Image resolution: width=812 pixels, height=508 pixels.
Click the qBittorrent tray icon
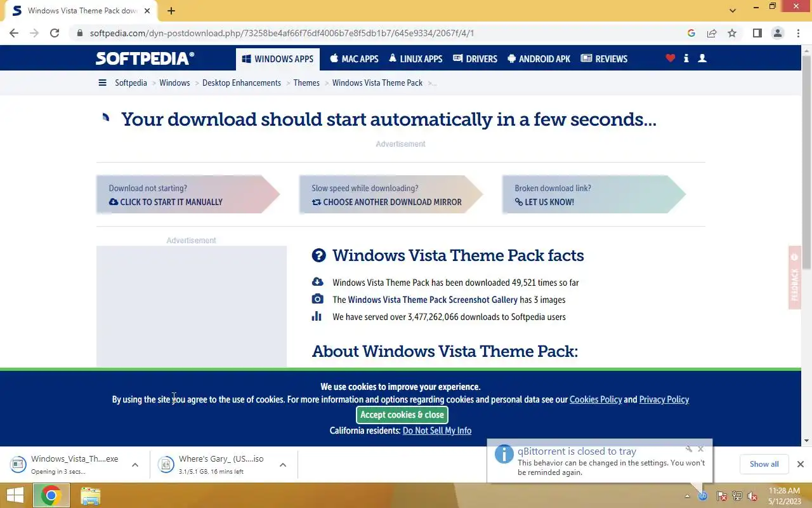[x=703, y=496]
